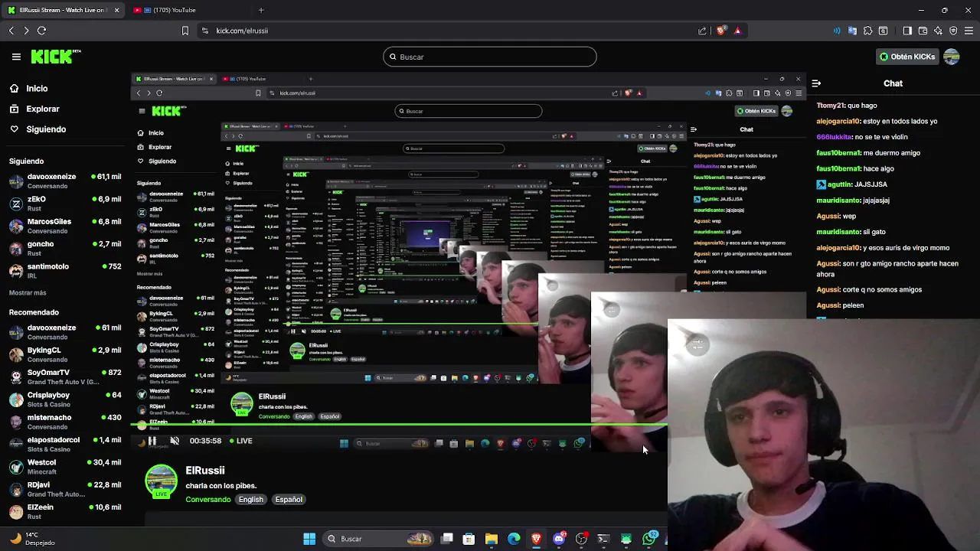
Task: Click ElRussii streamer avatar with LIVE badge
Action: coord(161,482)
